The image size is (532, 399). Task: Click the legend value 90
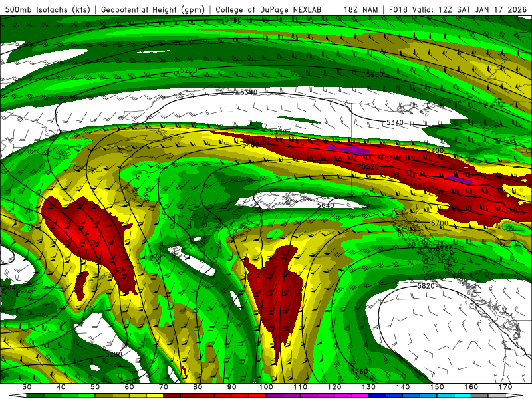pos(232,387)
